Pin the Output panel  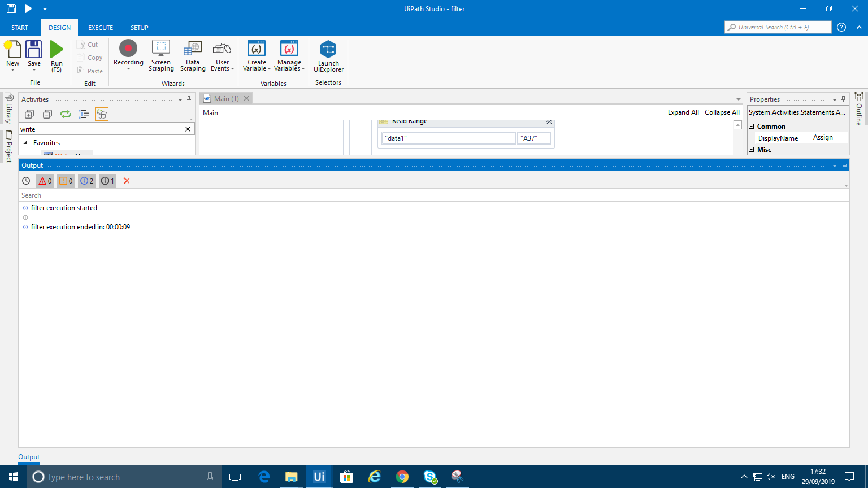click(x=844, y=165)
